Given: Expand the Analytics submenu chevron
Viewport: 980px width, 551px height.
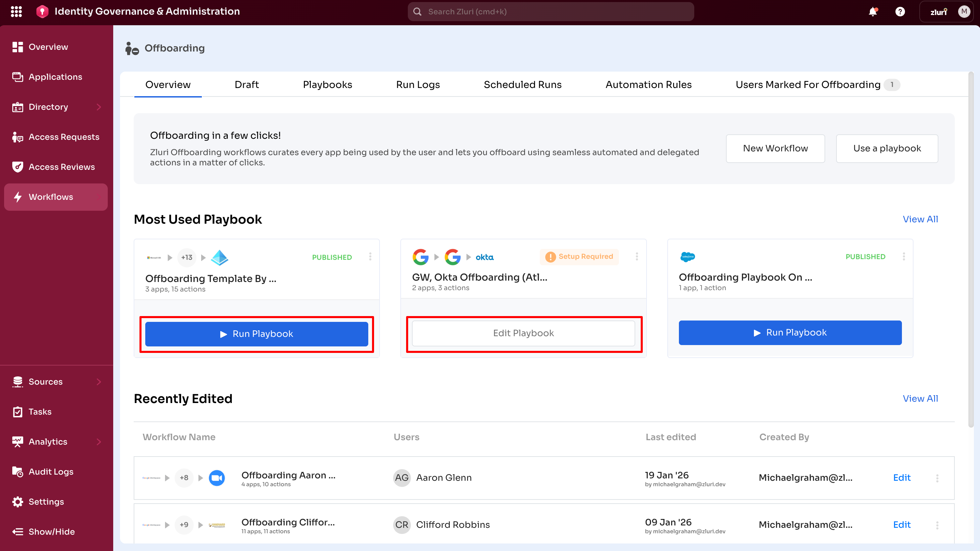Looking at the screenshot, I should pos(99,442).
